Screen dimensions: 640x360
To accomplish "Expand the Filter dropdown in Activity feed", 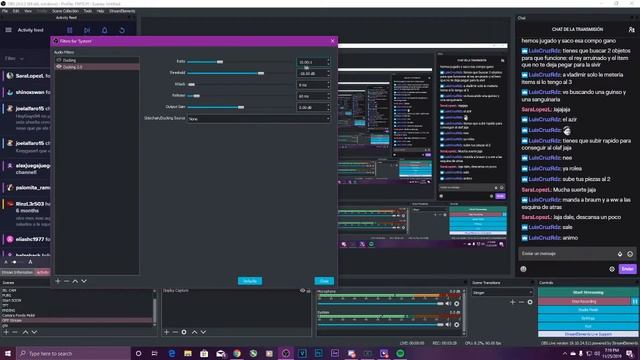I will click(14, 58).
